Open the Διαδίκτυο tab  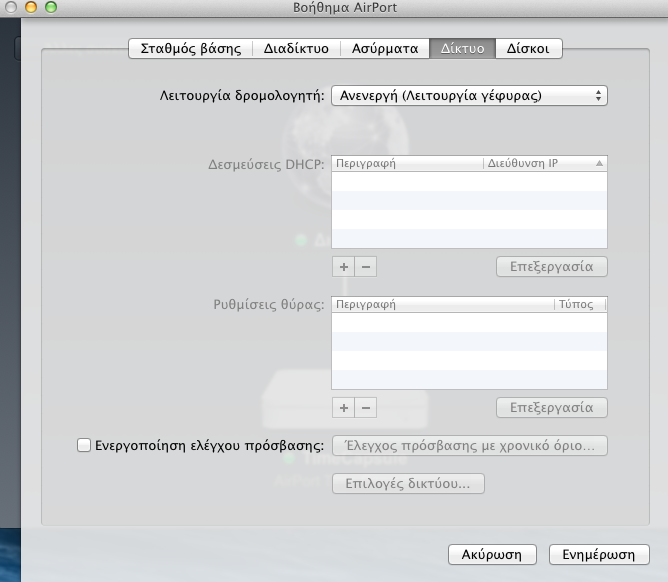point(296,49)
